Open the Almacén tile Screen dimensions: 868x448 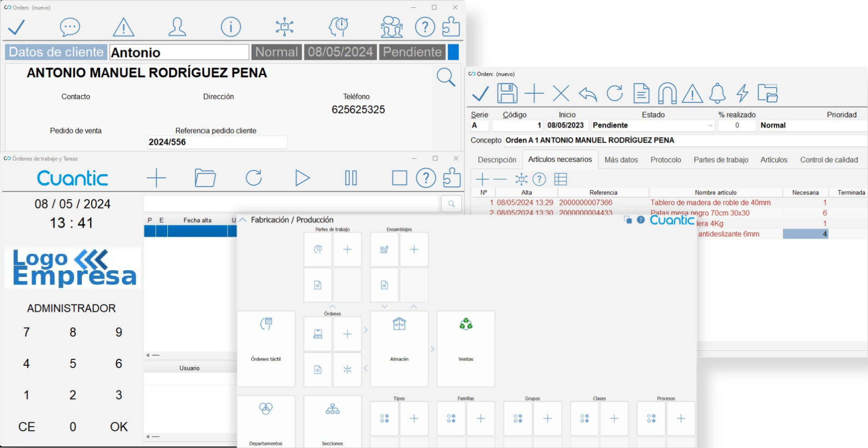[399, 349]
